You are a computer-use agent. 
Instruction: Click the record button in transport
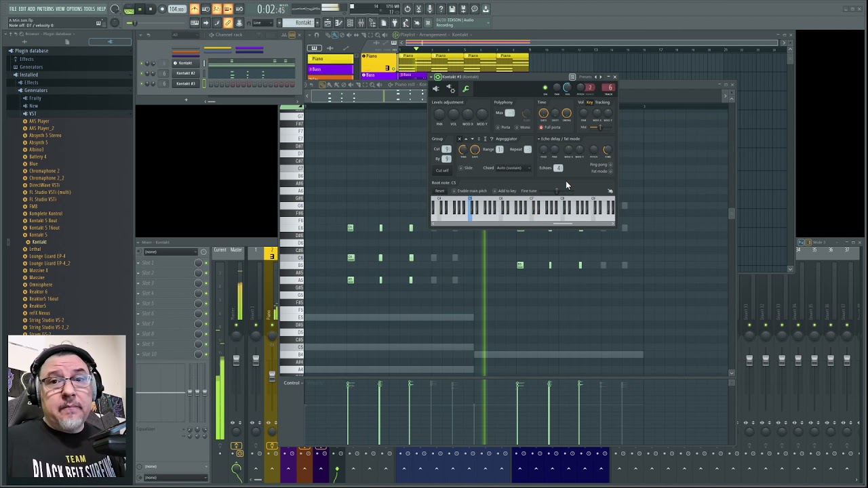[x=163, y=9]
